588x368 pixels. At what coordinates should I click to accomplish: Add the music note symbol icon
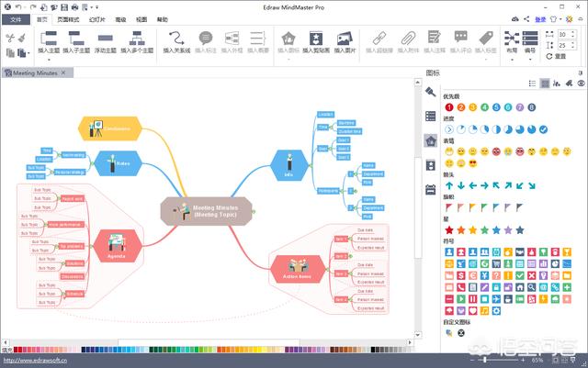coord(484,311)
